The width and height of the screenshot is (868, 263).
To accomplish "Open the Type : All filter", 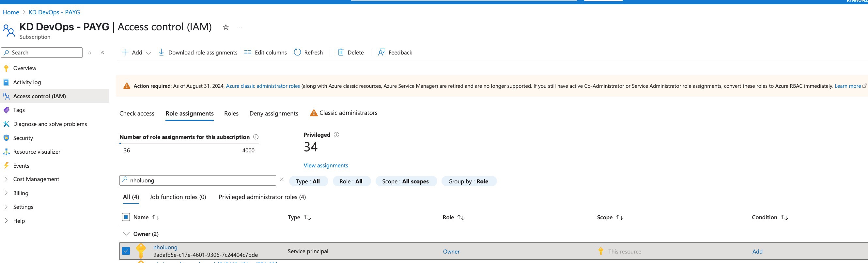I will point(308,181).
